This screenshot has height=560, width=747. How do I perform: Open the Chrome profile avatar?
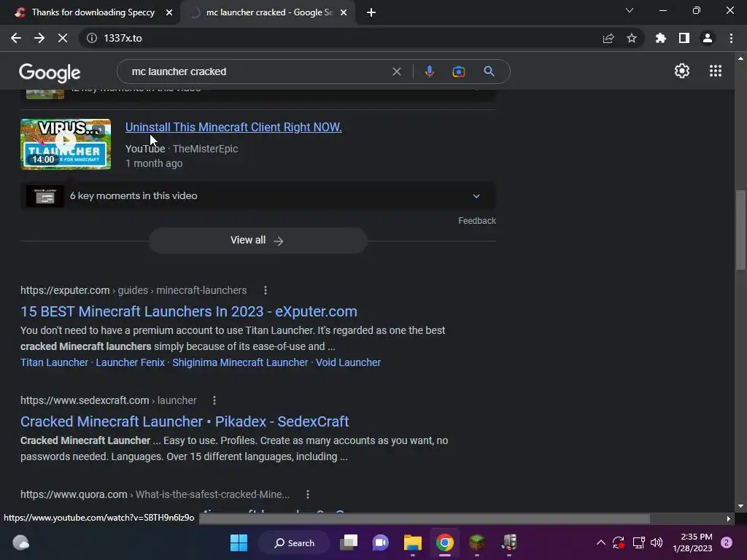(708, 38)
